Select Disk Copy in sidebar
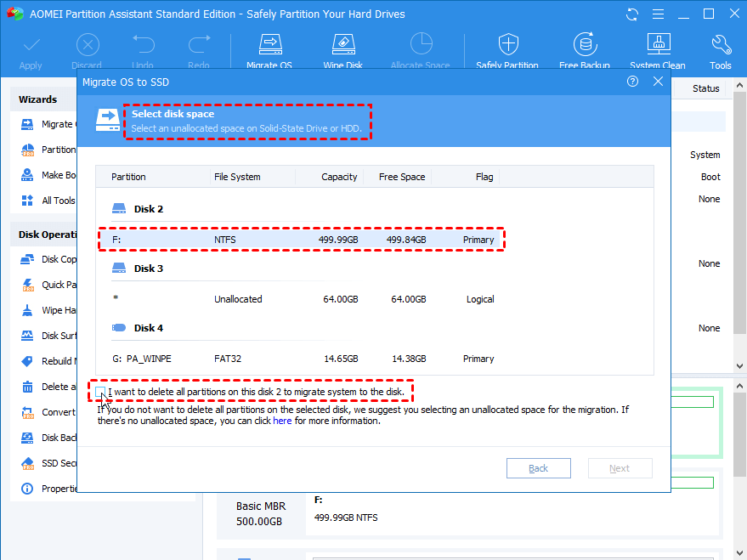Screen dimensions: 747x560 click(x=48, y=259)
